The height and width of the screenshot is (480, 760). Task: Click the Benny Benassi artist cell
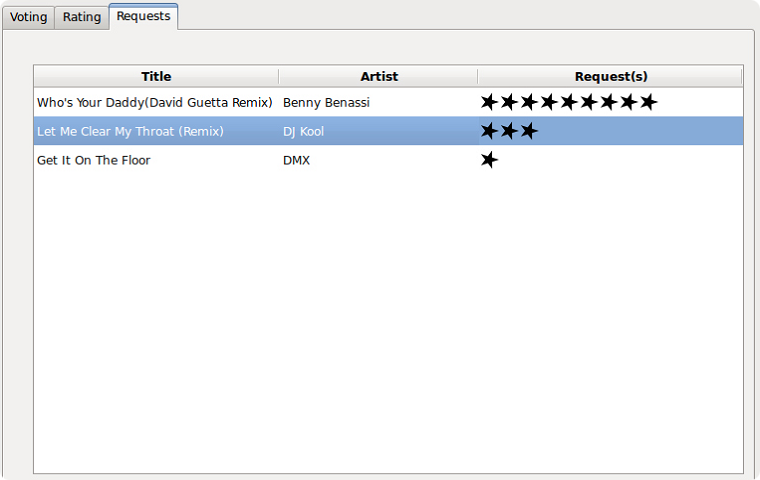pyautogui.click(x=326, y=103)
